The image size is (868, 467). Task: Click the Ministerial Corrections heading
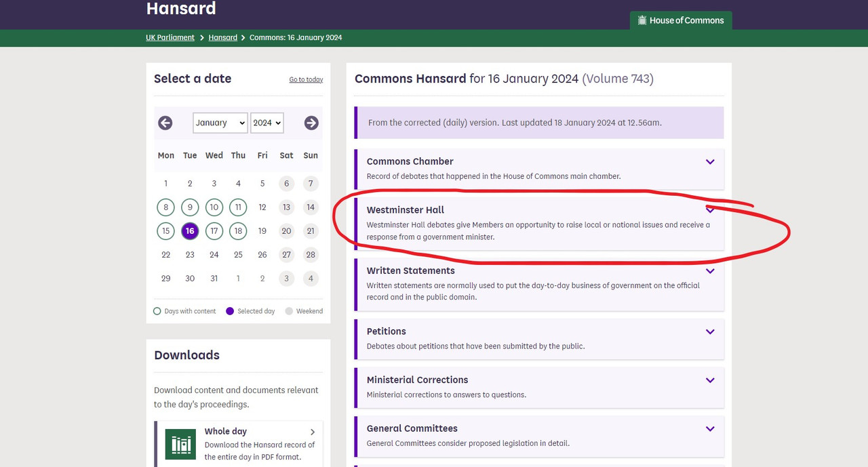418,380
